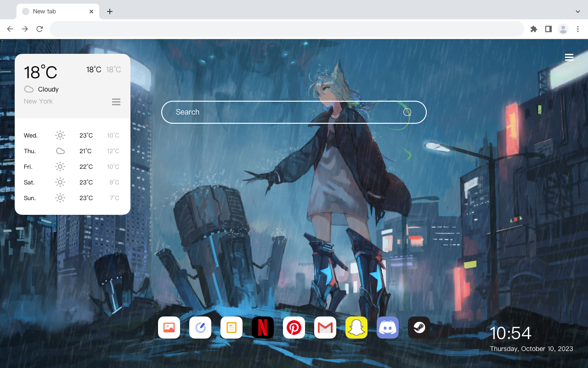Click the sun icon for Sat.

point(60,182)
